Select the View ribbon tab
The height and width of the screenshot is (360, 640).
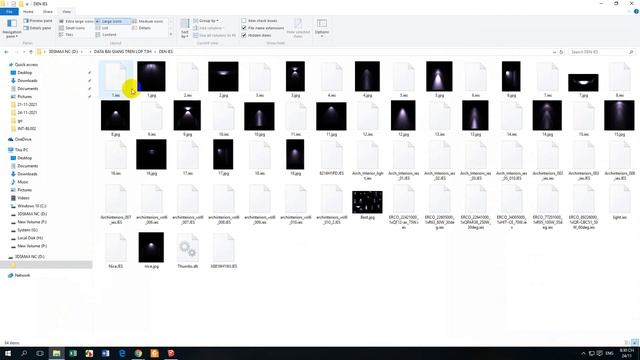click(67, 12)
